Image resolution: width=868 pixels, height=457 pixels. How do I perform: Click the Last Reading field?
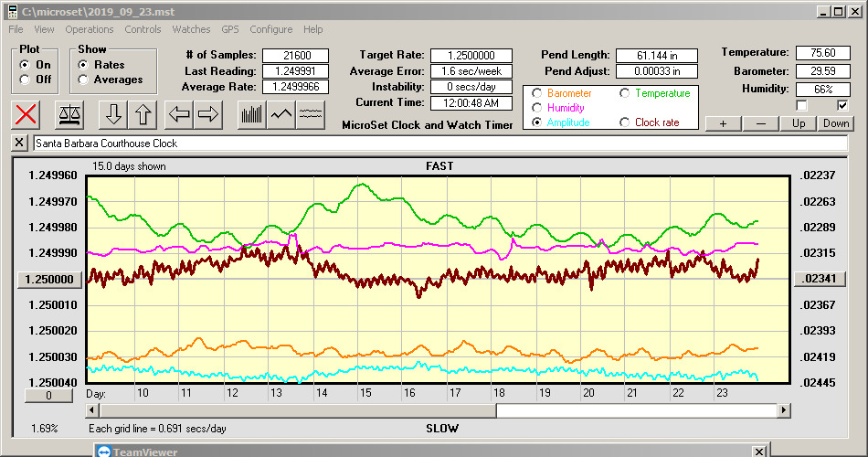click(296, 71)
